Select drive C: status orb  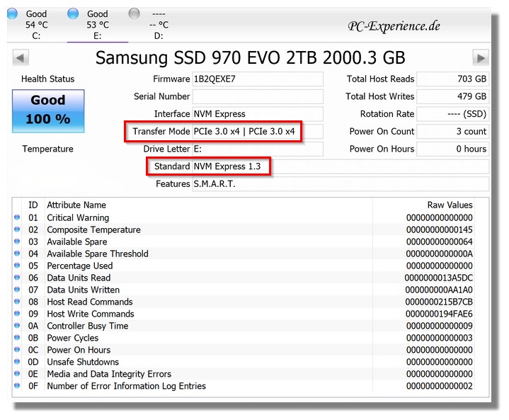point(13,13)
